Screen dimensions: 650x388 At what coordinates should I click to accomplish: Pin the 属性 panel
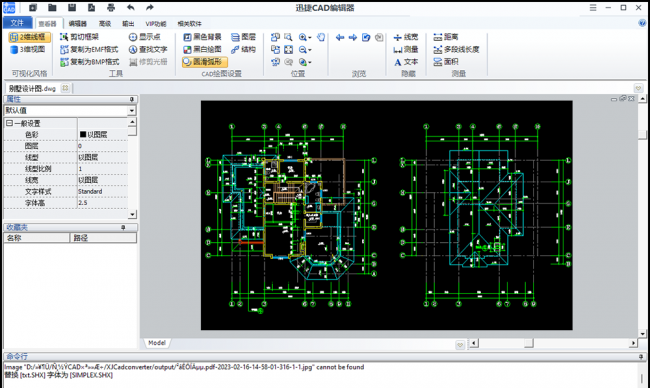tap(132, 99)
